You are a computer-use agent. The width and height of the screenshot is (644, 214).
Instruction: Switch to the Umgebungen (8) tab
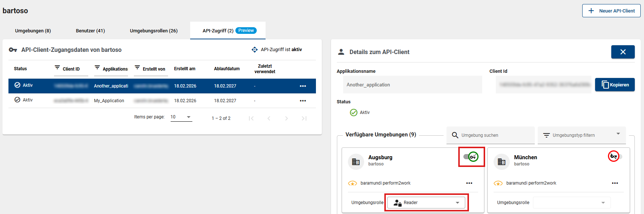tap(33, 31)
